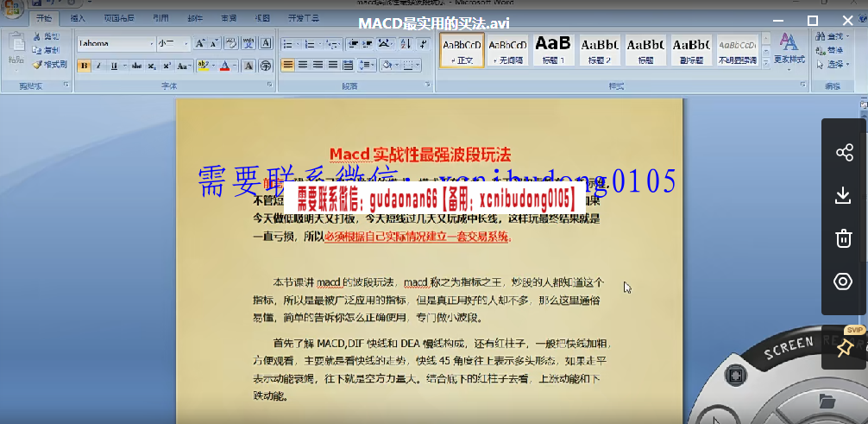Switch to the Home (开始) ribbon tab
Image resolution: width=868 pixels, height=424 pixels.
(x=44, y=18)
